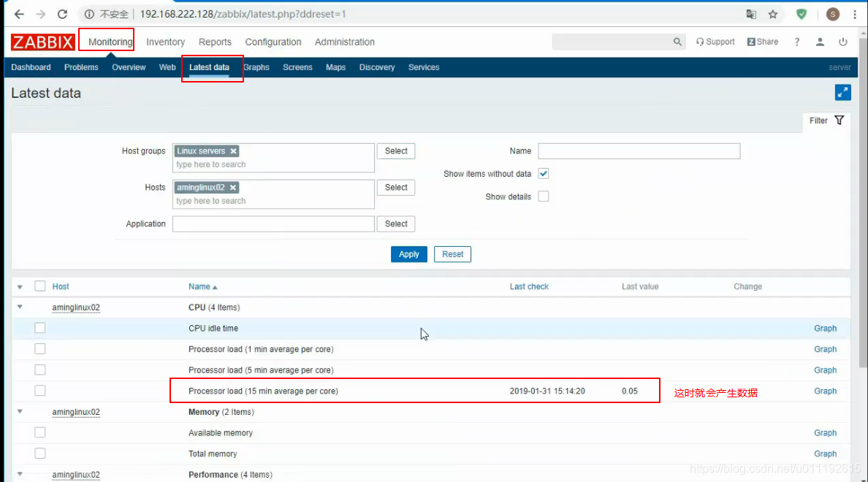Select the Latest data tab

point(209,67)
